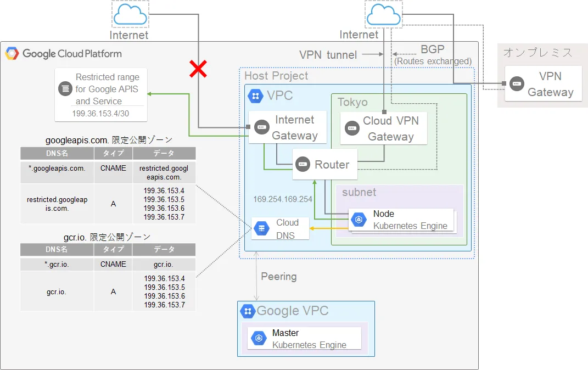Select the Router node icon
This screenshot has height=370, width=588.
tap(303, 164)
